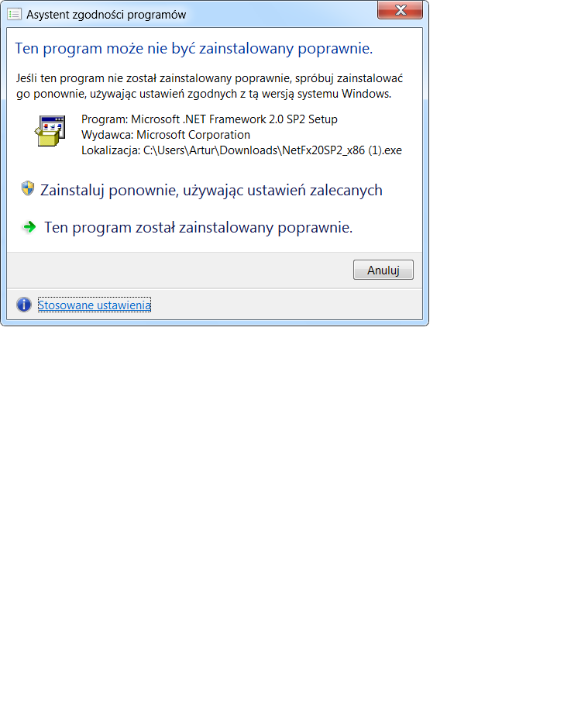Click the setup installer package icon

pyautogui.click(x=50, y=131)
